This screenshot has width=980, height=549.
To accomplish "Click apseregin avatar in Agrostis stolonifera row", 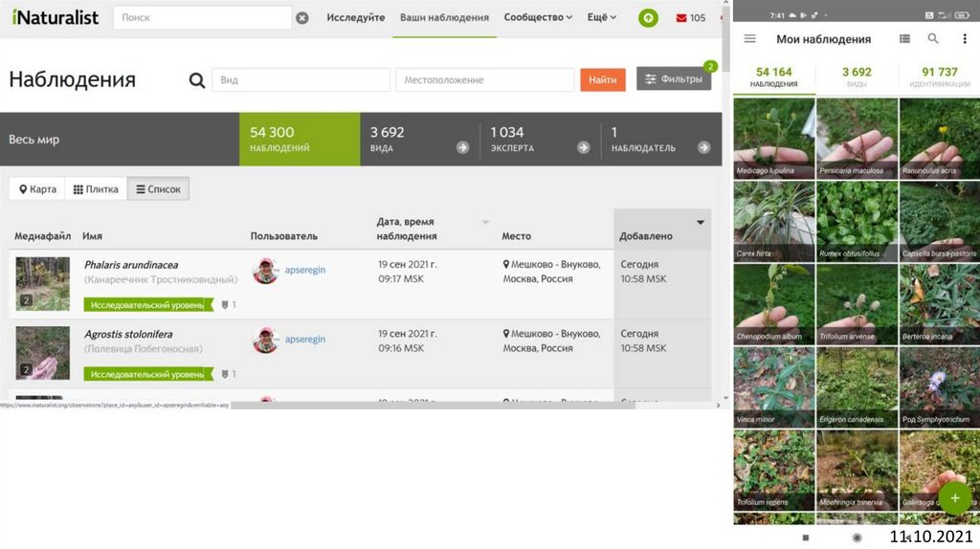I will pyautogui.click(x=265, y=340).
